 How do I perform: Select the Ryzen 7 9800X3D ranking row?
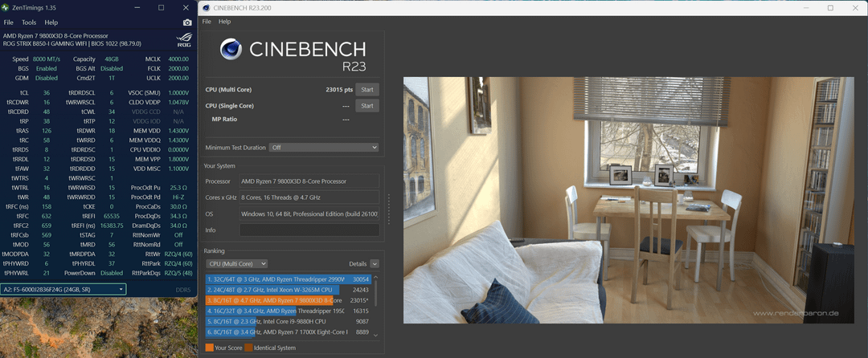point(288,300)
